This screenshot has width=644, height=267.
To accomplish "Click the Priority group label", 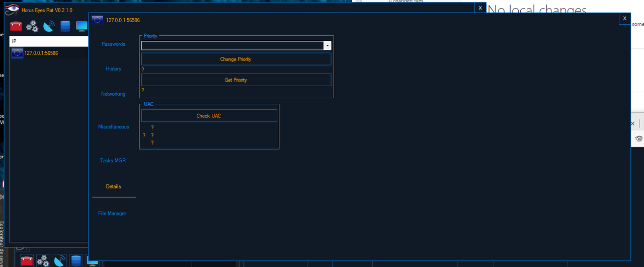I will 150,36.
